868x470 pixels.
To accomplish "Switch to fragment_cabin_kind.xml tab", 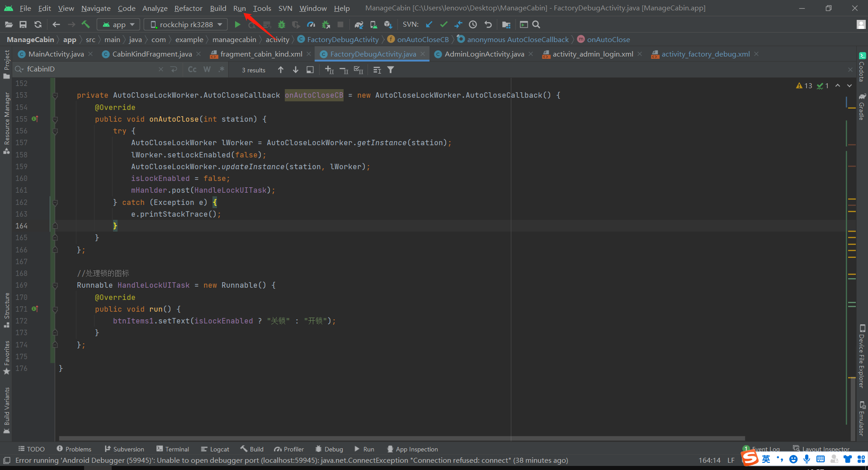I will click(261, 54).
